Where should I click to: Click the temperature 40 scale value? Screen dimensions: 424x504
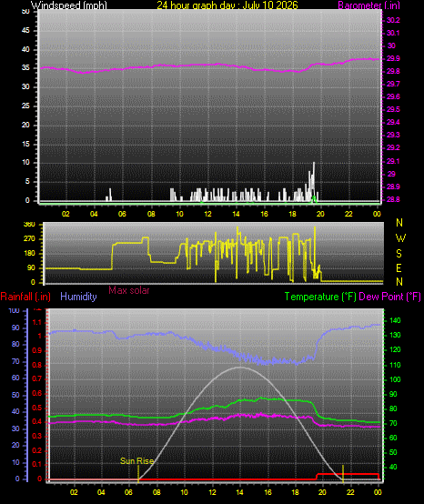click(393, 467)
